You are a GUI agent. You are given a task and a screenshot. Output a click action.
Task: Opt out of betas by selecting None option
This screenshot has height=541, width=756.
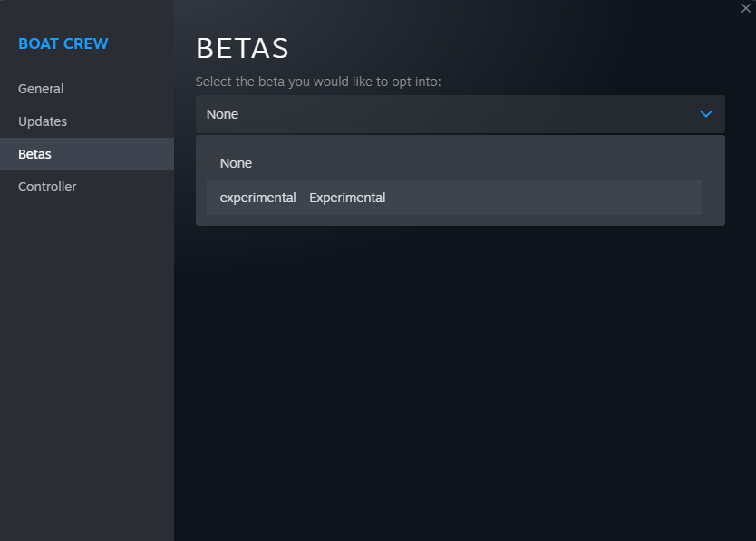click(x=236, y=163)
